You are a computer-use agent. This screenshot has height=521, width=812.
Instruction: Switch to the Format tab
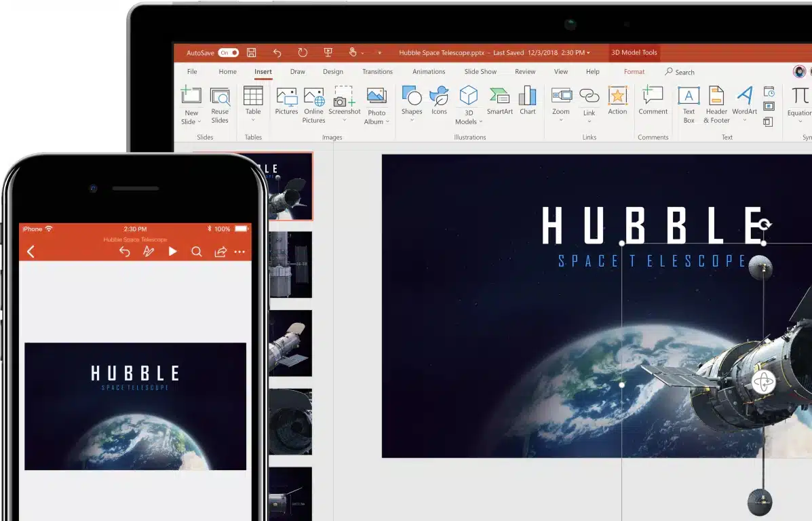(x=634, y=71)
